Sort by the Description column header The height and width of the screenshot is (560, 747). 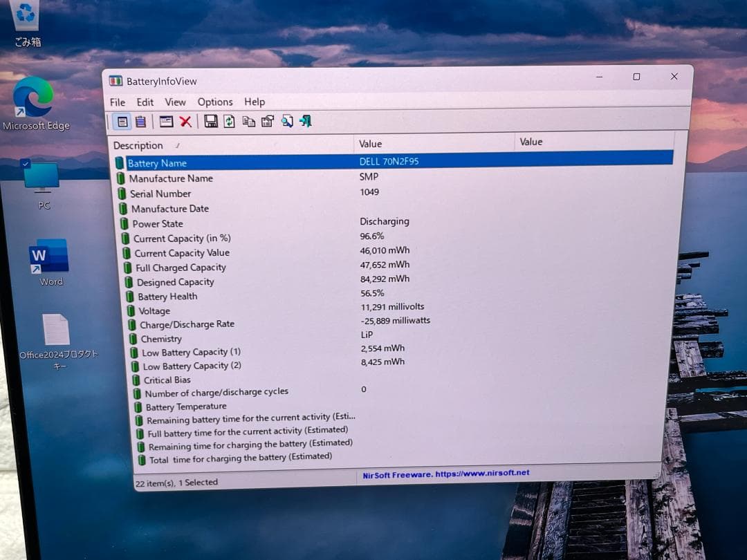coord(138,145)
